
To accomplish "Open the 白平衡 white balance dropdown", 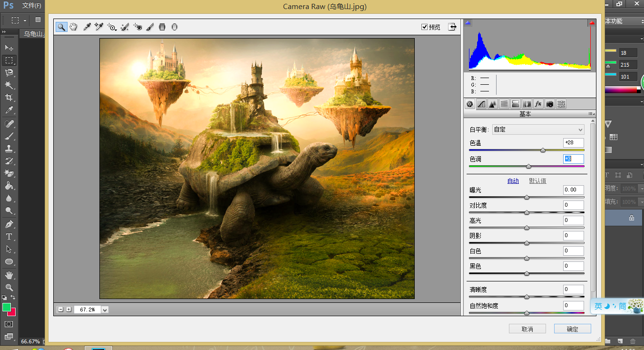I will coord(538,130).
